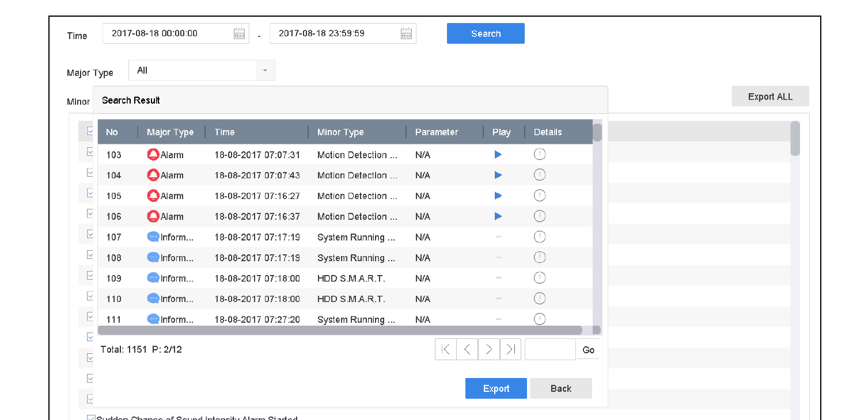Click the Information bubble icon in row 110

(x=153, y=299)
